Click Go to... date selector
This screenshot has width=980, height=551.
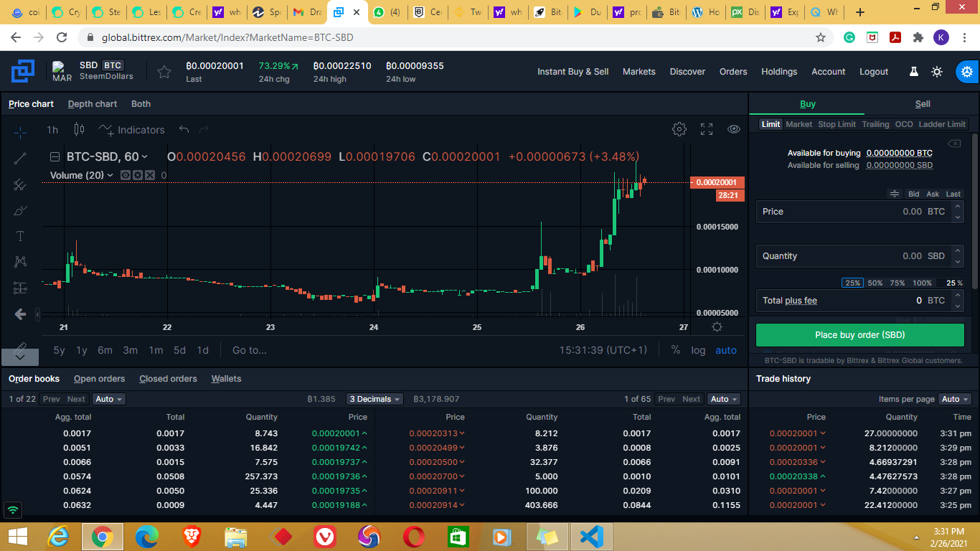click(x=249, y=350)
